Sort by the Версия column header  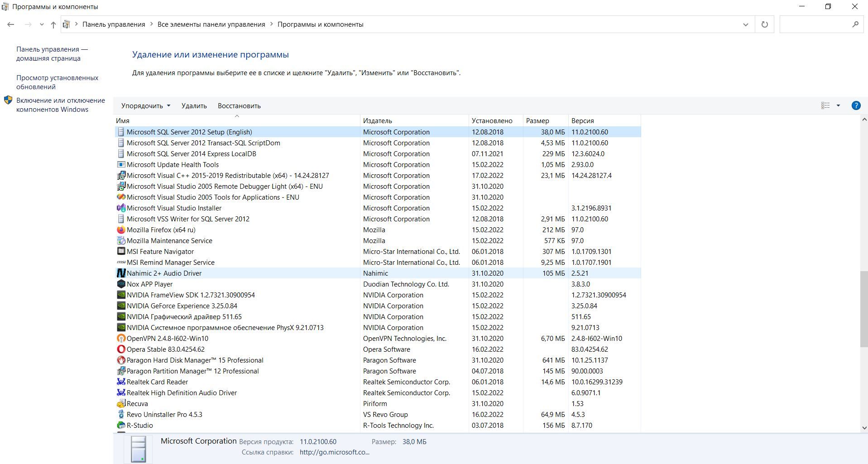click(605, 121)
